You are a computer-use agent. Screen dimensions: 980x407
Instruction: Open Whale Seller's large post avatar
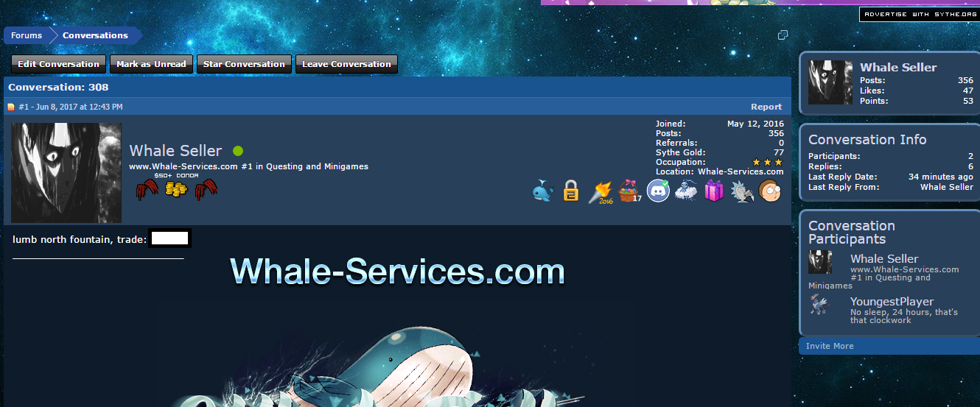67,173
